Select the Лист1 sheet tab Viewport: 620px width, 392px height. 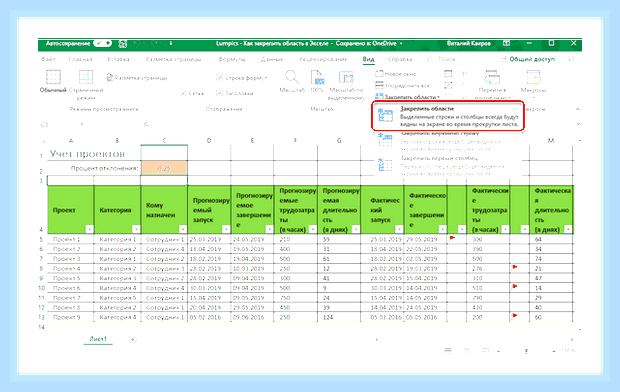coord(98,339)
